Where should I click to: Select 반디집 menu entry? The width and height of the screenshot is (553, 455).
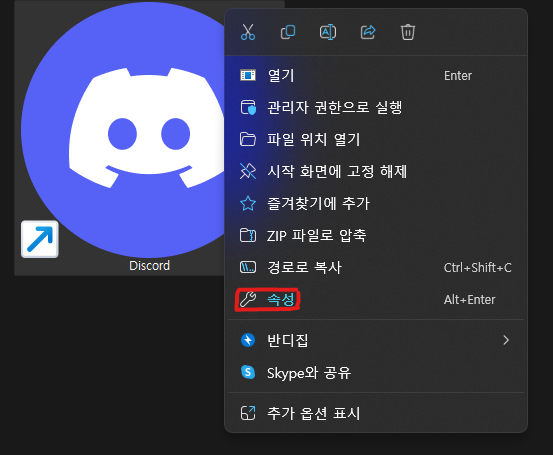click(x=376, y=340)
